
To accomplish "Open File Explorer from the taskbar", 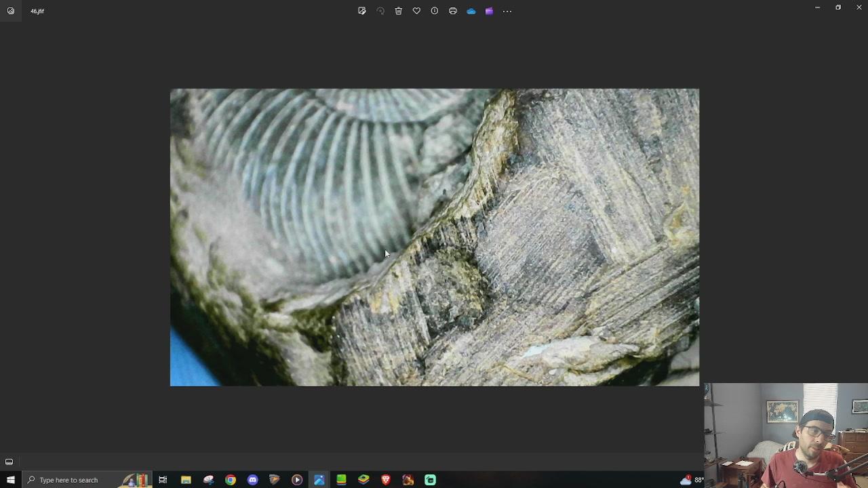I will click(186, 480).
